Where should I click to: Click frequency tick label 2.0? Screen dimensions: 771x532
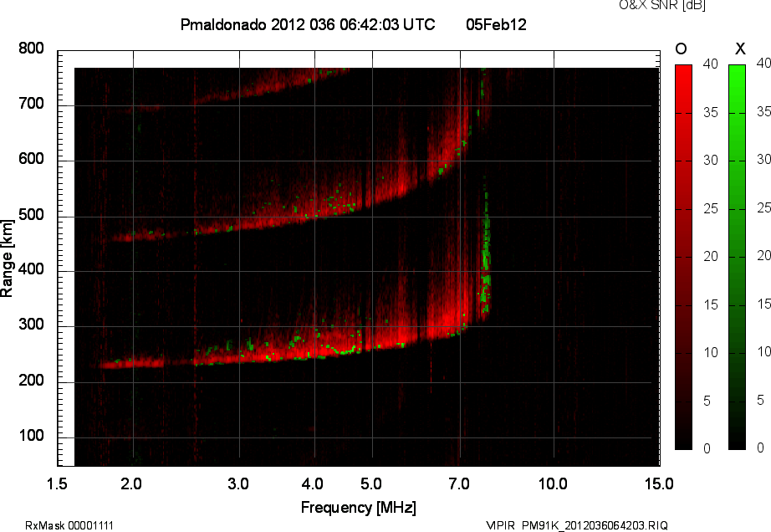pos(131,483)
